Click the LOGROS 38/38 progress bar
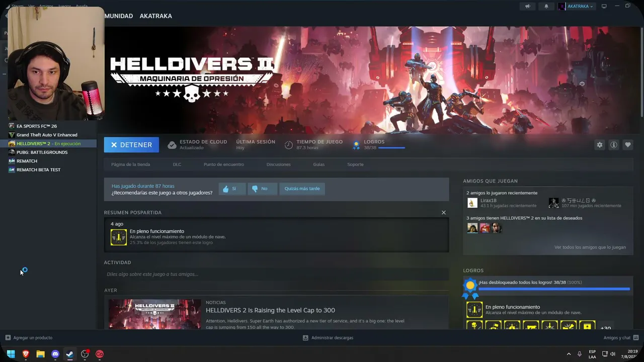This screenshot has width=644, height=362. click(392, 148)
